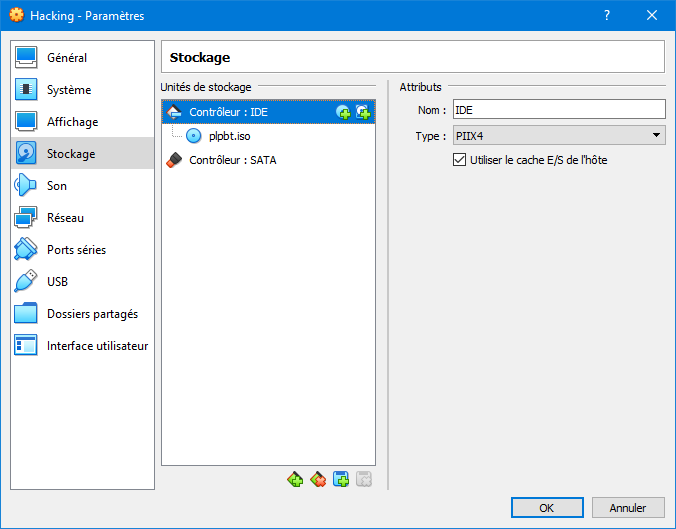Click the Nom text field containing IDE

[558, 110]
